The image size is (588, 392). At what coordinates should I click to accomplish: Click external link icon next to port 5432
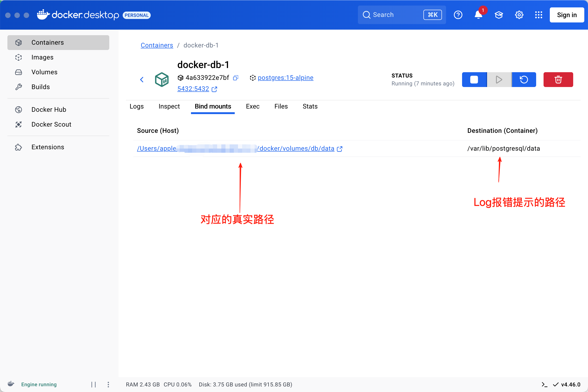[x=214, y=89]
